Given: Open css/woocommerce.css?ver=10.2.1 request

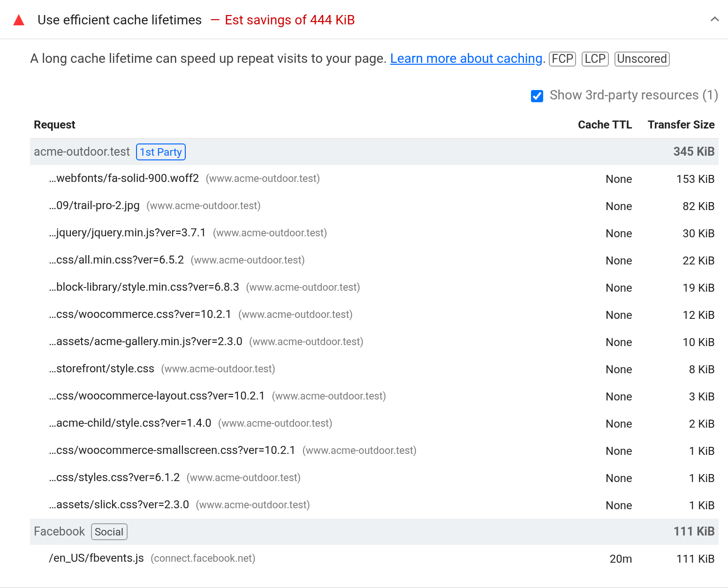Looking at the screenshot, I should (x=140, y=315).
